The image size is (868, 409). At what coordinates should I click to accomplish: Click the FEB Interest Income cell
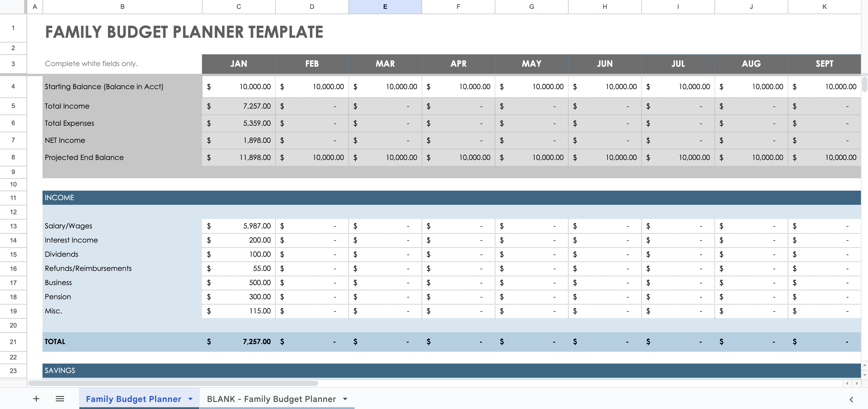[x=312, y=240]
